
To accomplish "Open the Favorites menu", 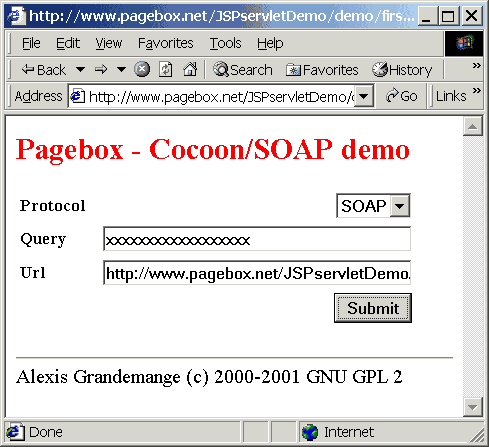I will coord(166,43).
